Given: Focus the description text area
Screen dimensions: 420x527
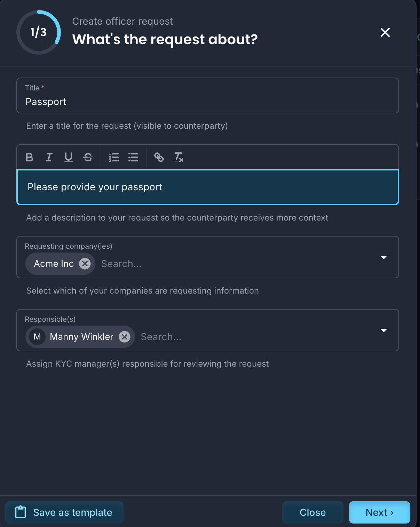Looking at the screenshot, I should tap(208, 187).
